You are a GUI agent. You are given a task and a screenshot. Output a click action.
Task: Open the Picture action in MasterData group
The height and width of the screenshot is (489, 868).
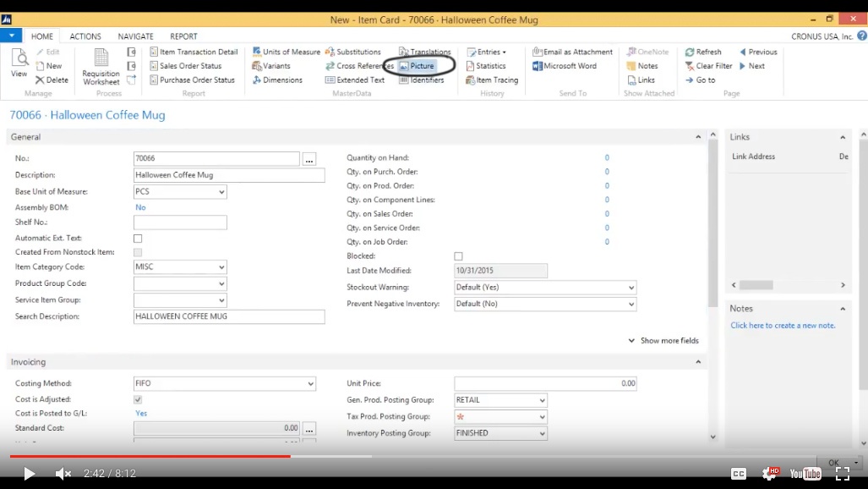(x=420, y=65)
